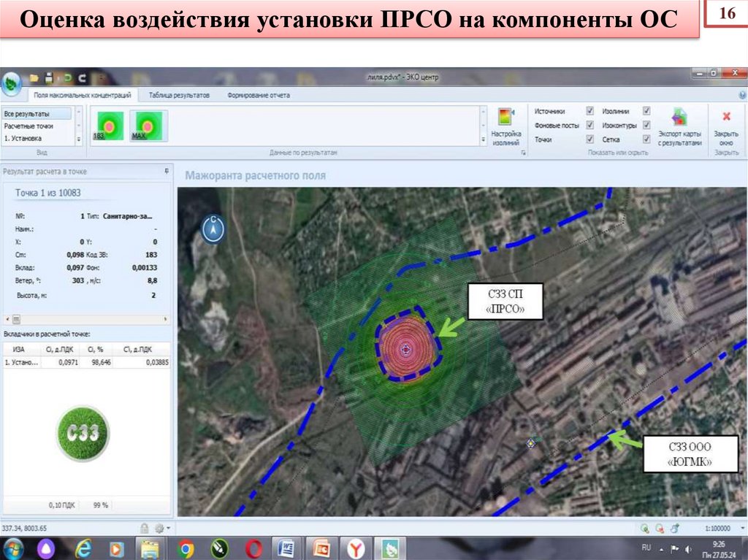Screen dimensions: 748x560
Task: Expand the Вид list gallery arrow
Action: tap(79, 139)
